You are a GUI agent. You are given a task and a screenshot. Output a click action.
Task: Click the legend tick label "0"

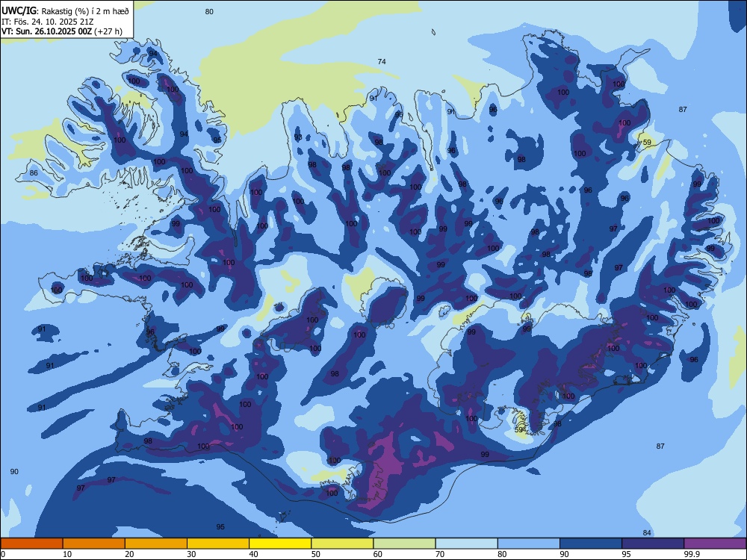point(3,554)
